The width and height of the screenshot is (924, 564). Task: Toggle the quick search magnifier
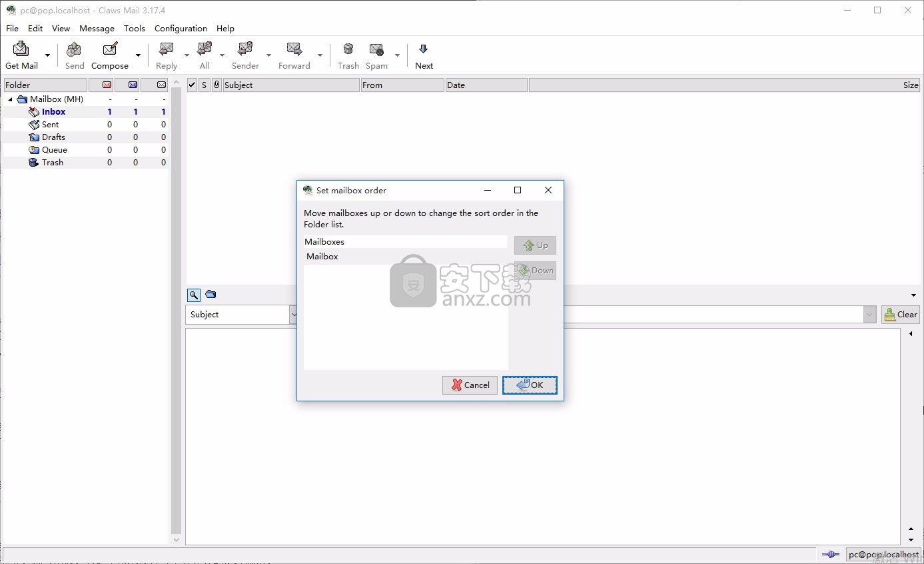(x=194, y=295)
